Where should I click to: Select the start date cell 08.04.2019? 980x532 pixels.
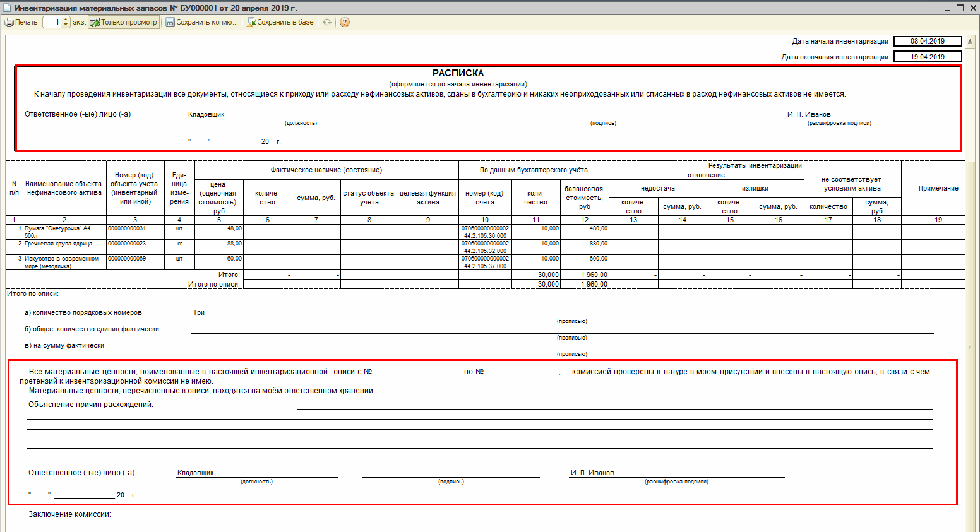tap(928, 41)
